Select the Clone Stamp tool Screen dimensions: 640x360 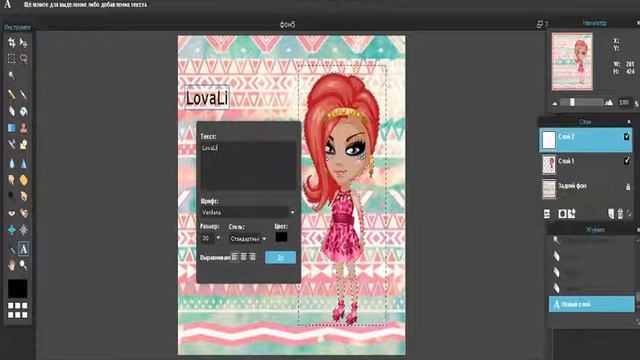click(x=24, y=128)
